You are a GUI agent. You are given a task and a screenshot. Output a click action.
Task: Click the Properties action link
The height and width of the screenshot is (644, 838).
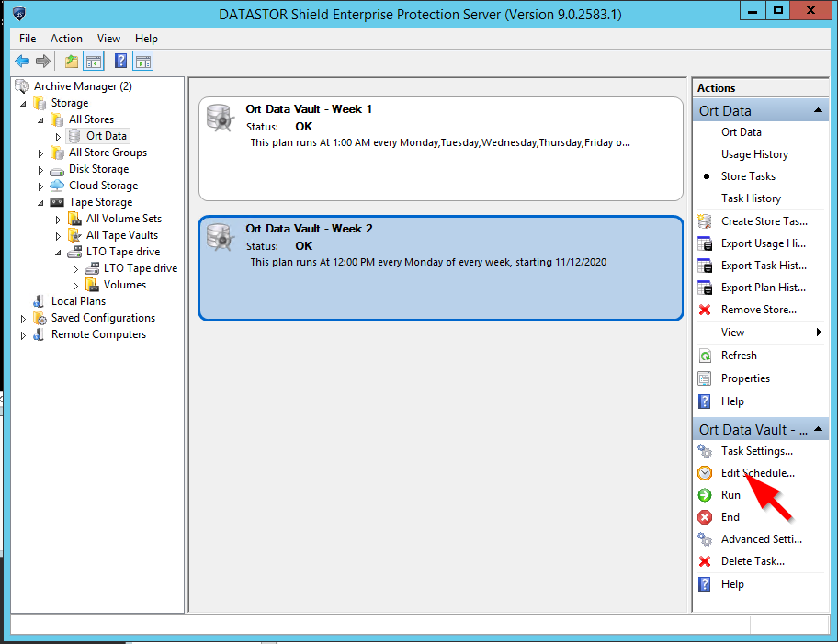tap(745, 378)
